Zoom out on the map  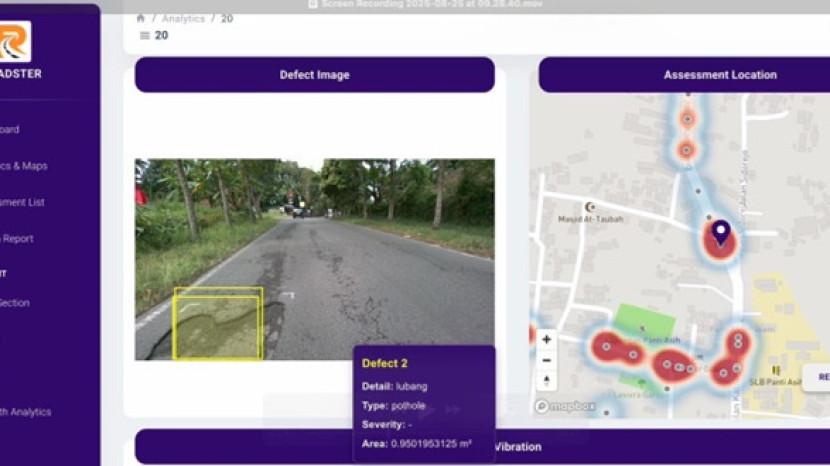[546, 360]
